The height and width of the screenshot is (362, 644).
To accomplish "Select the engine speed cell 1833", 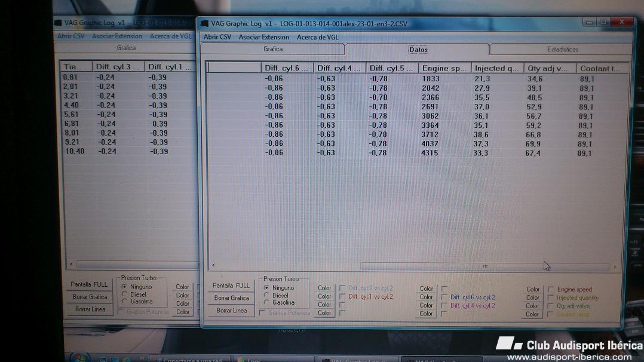I will coord(430,78).
